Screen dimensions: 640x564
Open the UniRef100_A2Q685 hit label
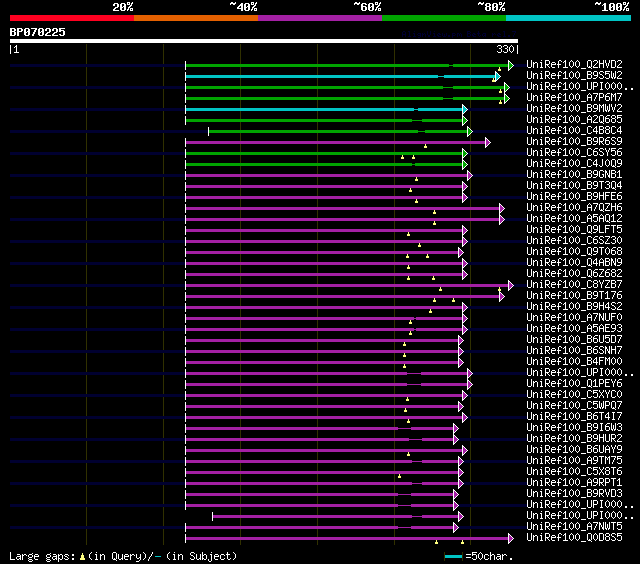[574, 120]
